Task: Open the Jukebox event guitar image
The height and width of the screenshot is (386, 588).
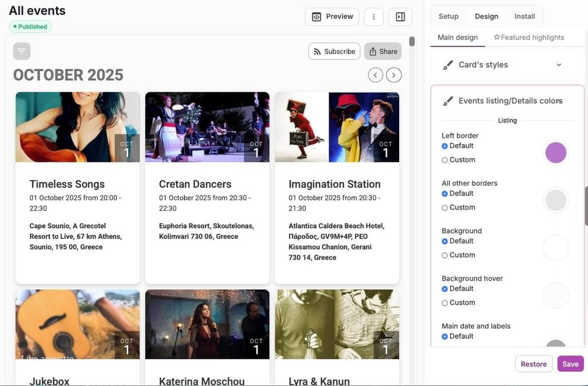Action: pos(78,324)
